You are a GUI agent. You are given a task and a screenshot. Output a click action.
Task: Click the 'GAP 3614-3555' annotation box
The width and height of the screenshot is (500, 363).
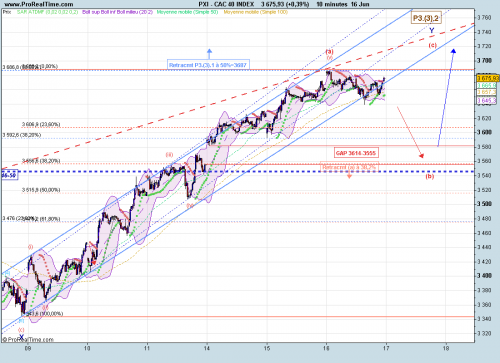356,153
